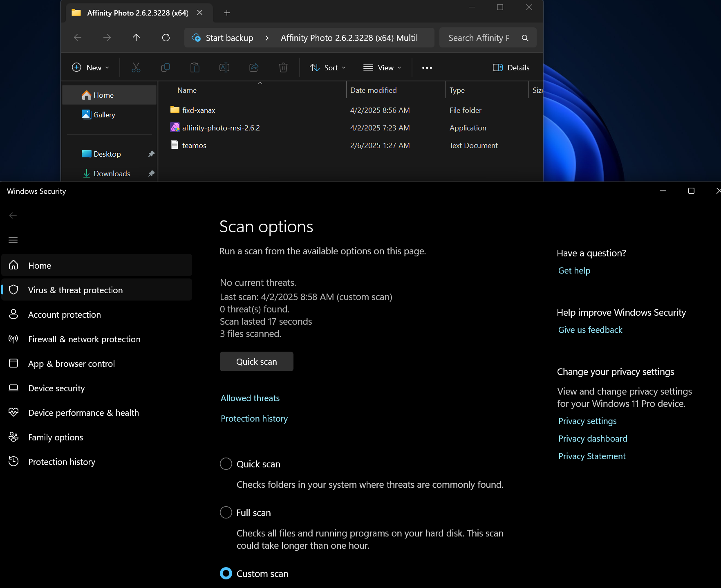Open the Privacy settings link
721x588 pixels.
click(x=587, y=421)
